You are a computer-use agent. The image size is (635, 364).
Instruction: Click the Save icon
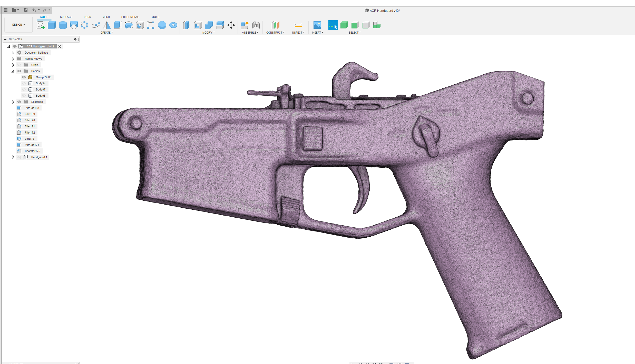[x=26, y=10]
